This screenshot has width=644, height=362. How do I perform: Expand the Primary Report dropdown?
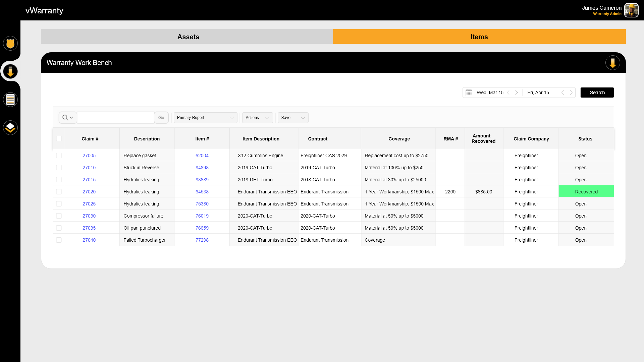click(205, 118)
